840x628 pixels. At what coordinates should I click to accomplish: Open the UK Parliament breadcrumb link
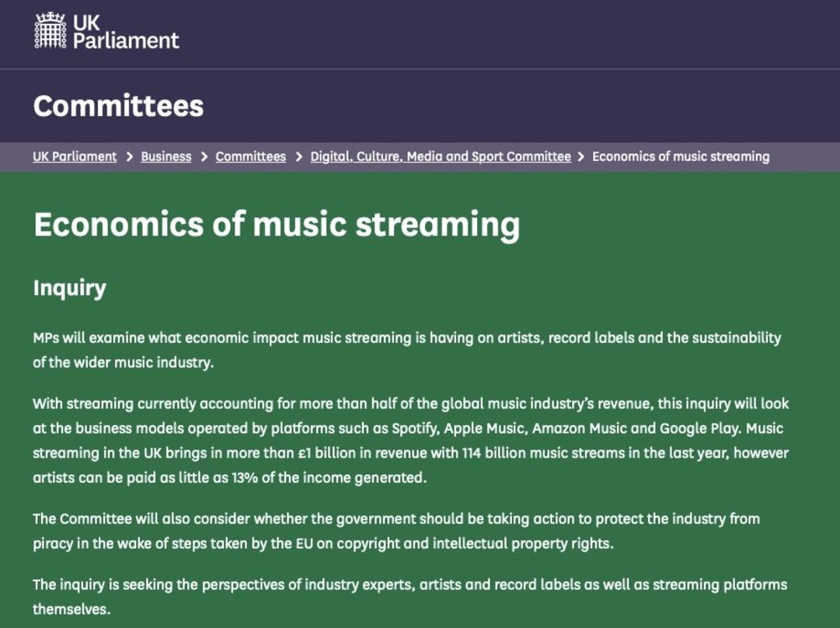75,156
